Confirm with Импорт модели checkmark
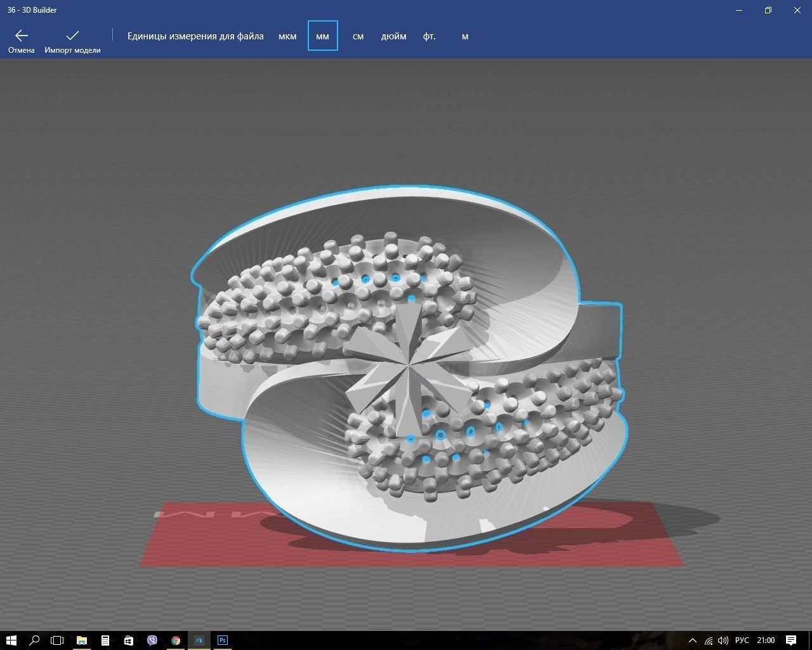Viewport: 812px width, 650px height. 72,41
